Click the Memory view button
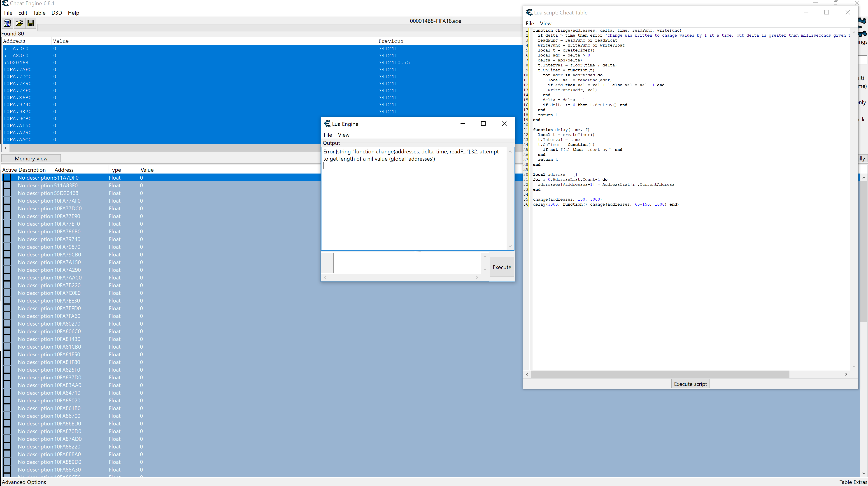The image size is (868, 486). [31, 158]
